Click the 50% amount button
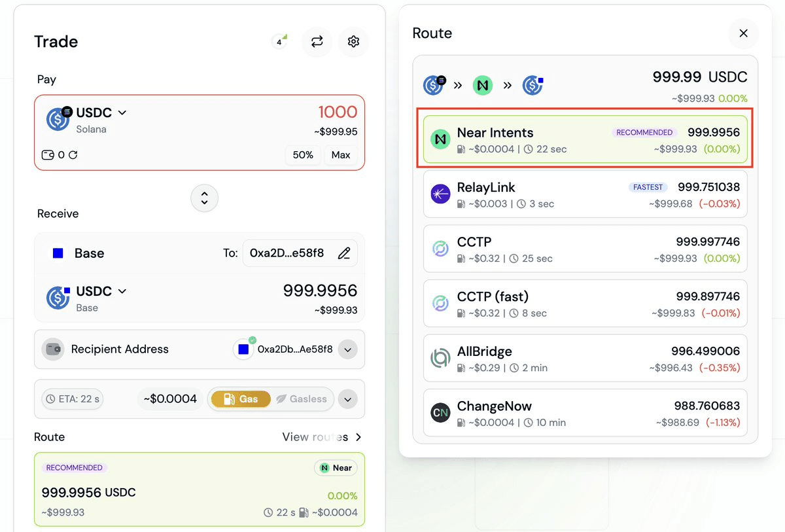Image resolution: width=785 pixels, height=532 pixels. point(303,155)
